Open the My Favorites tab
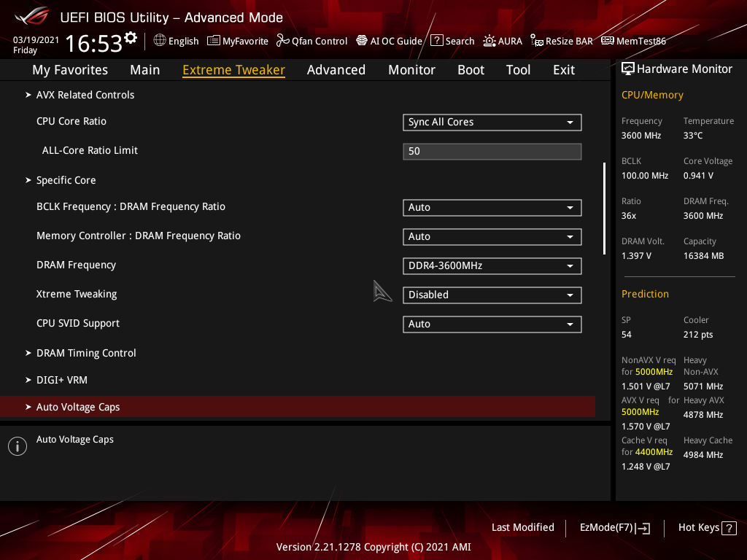 tap(70, 70)
